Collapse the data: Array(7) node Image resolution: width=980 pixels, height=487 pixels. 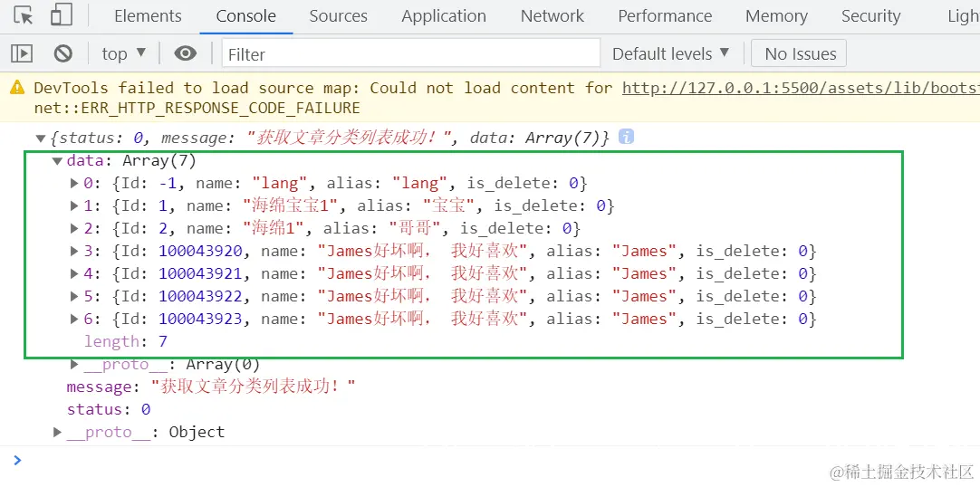57,161
